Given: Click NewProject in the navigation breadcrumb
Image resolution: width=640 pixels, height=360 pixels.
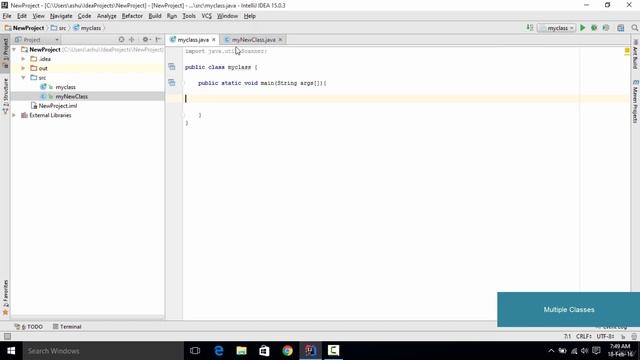Looking at the screenshot, I should [x=24, y=28].
